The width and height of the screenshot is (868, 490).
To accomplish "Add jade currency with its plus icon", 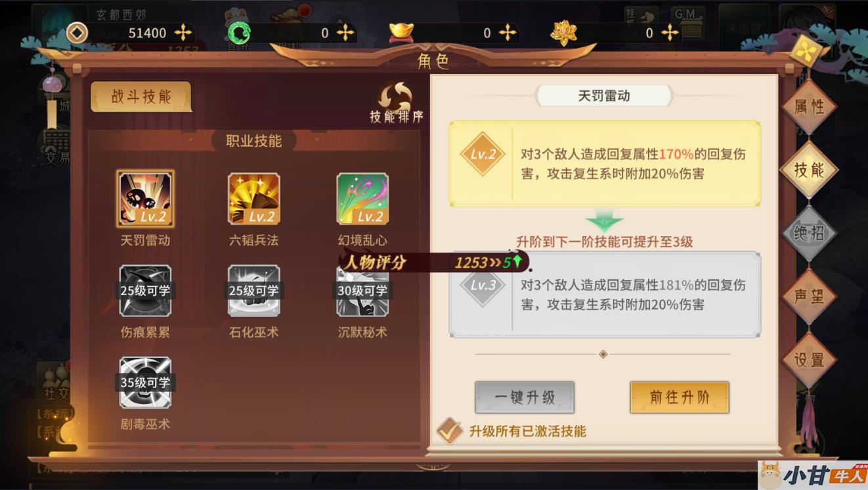I will point(345,33).
